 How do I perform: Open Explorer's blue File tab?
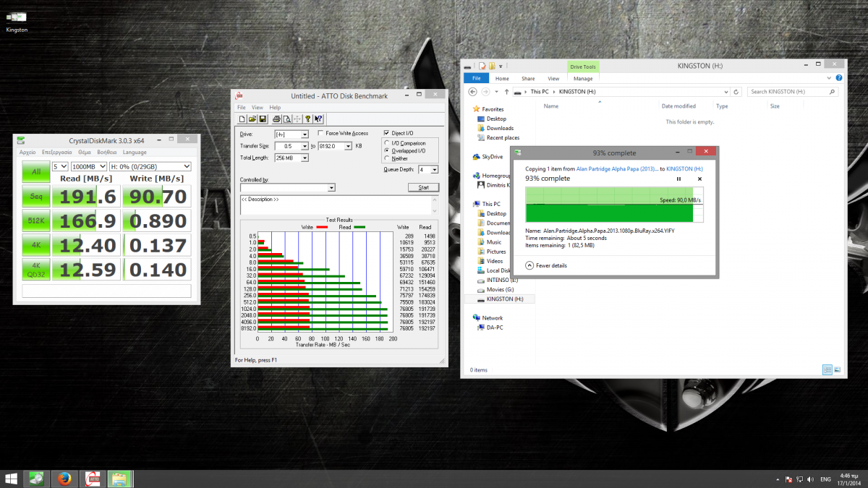coord(476,78)
